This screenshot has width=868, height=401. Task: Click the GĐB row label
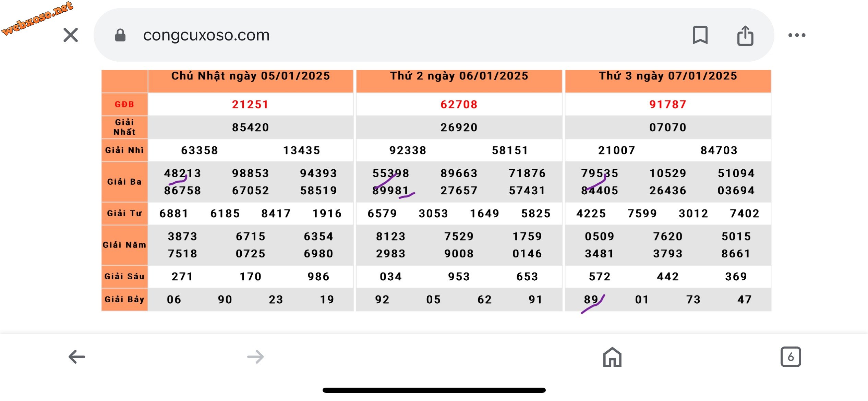tap(124, 104)
